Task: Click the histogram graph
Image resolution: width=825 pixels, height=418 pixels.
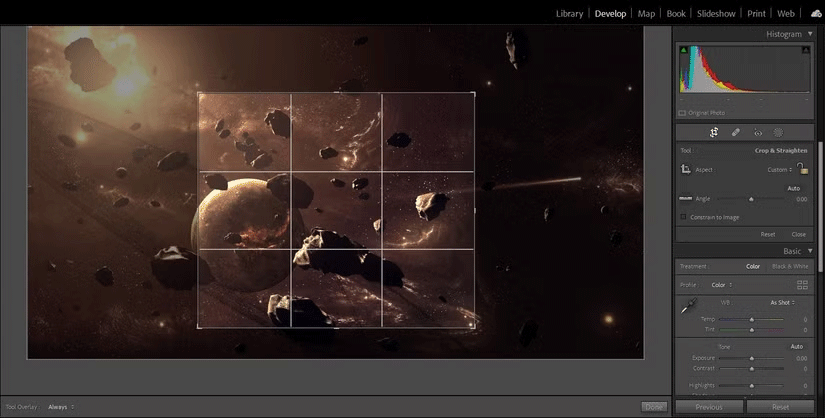Action: (x=744, y=69)
